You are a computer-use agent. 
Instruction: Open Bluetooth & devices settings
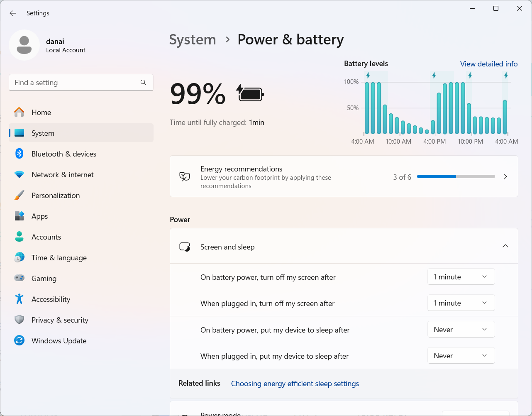click(x=63, y=154)
